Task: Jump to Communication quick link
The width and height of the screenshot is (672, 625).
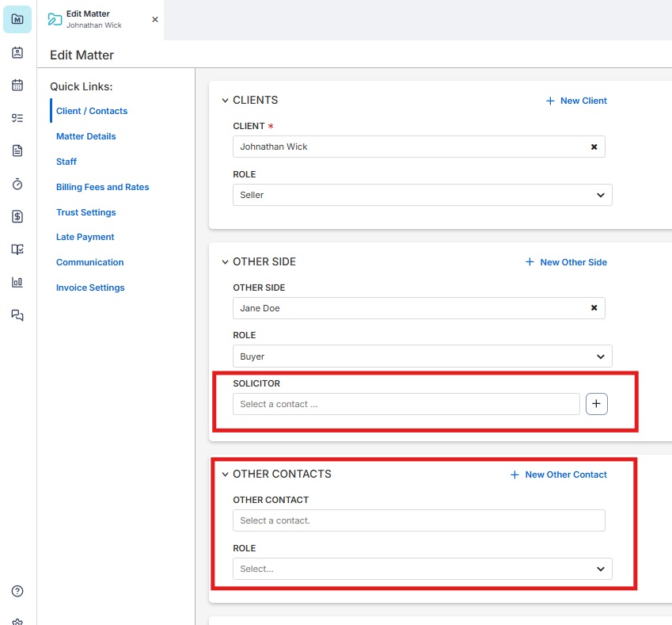Action: 89,262
